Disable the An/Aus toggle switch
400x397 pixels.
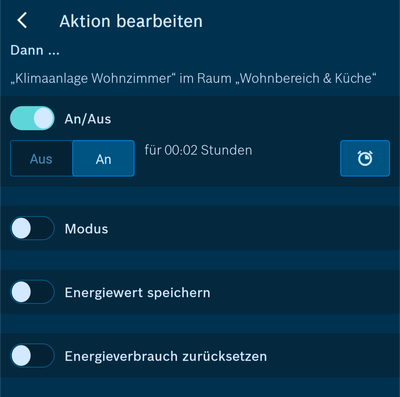pyautogui.click(x=32, y=118)
